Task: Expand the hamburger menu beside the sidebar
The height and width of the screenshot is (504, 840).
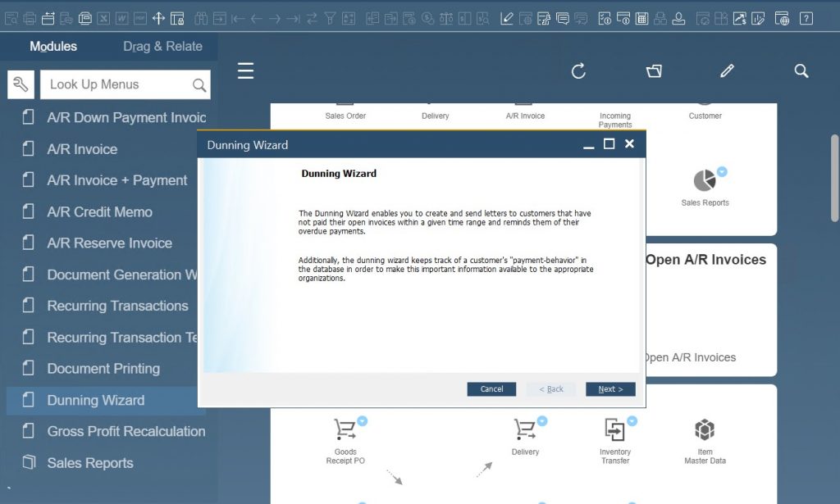Action: pos(245,70)
